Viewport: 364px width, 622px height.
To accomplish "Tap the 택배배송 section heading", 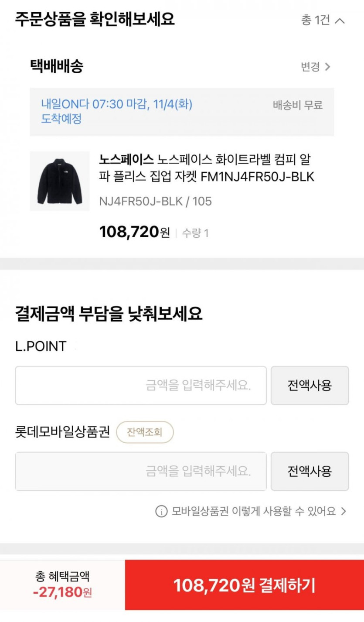I will click(x=56, y=66).
